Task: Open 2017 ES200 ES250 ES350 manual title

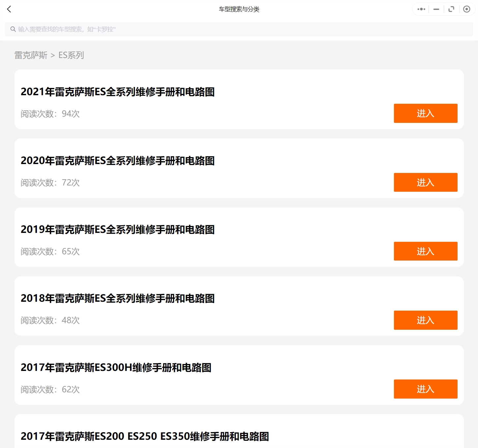Action: [x=145, y=436]
